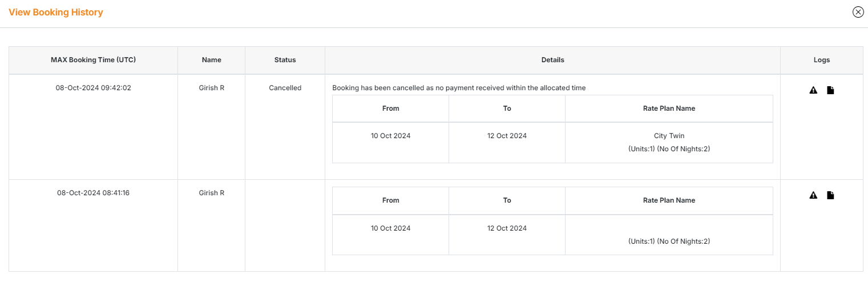Click the City Twin rate plan name
Screen dimensions: 868x282
(x=669, y=136)
